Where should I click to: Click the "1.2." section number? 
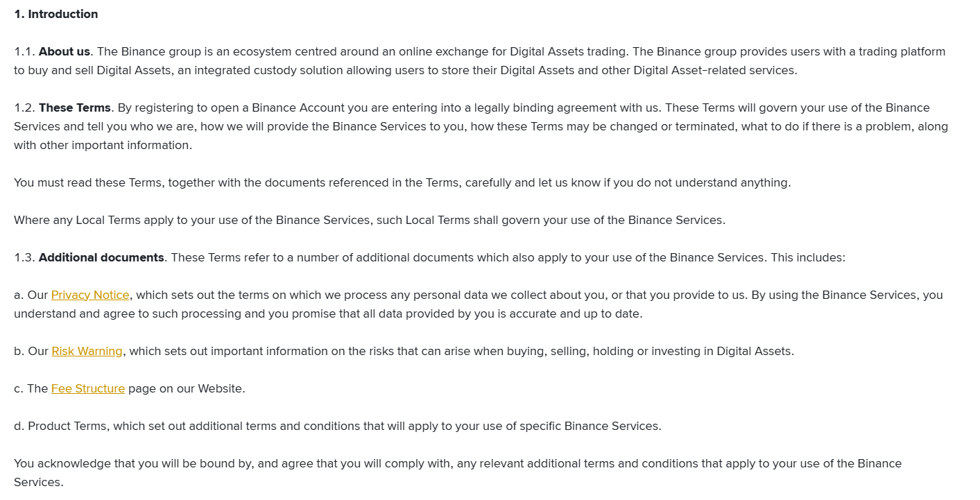tap(24, 107)
